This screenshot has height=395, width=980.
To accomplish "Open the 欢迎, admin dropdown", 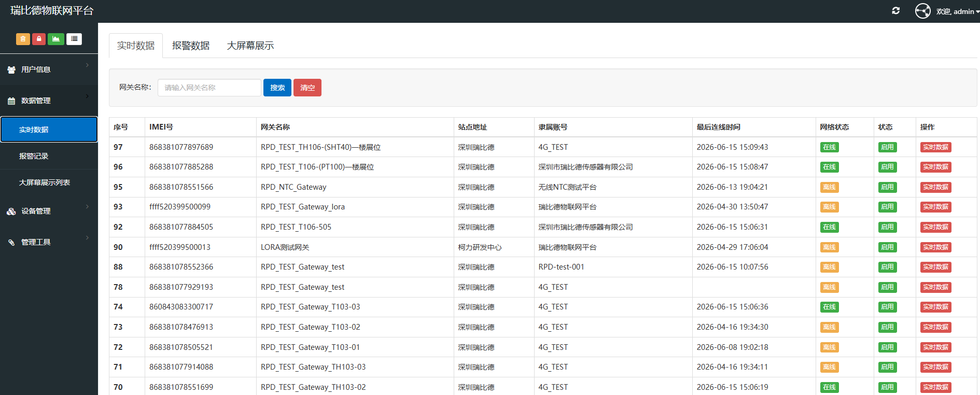I will pos(958,11).
